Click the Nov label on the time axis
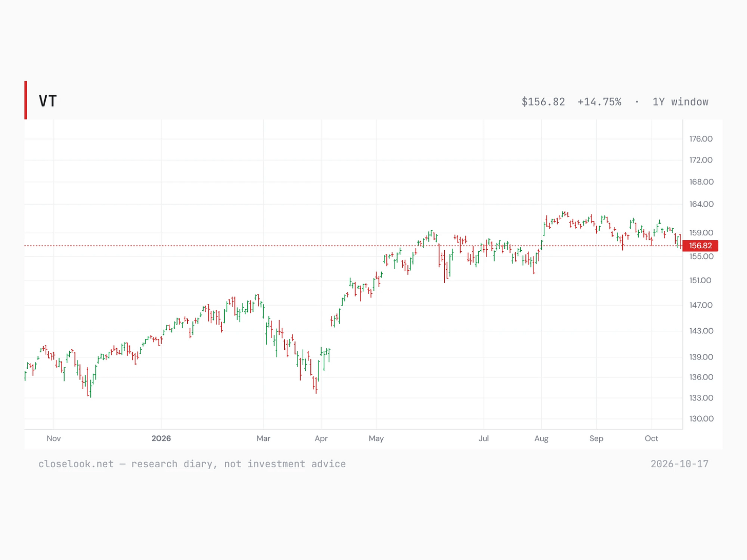Image resolution: width=747 pixels, height=560 pixels. point(54,438)
